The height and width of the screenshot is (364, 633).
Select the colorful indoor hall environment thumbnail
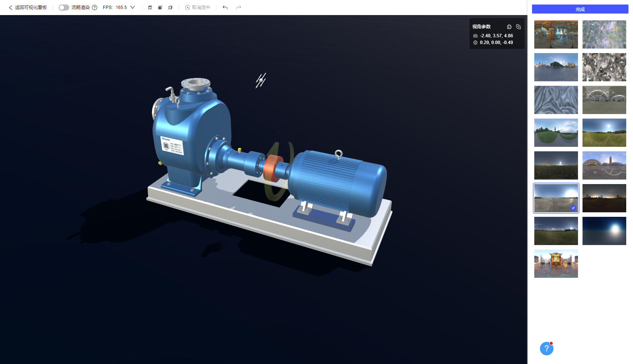click(556, 34)
